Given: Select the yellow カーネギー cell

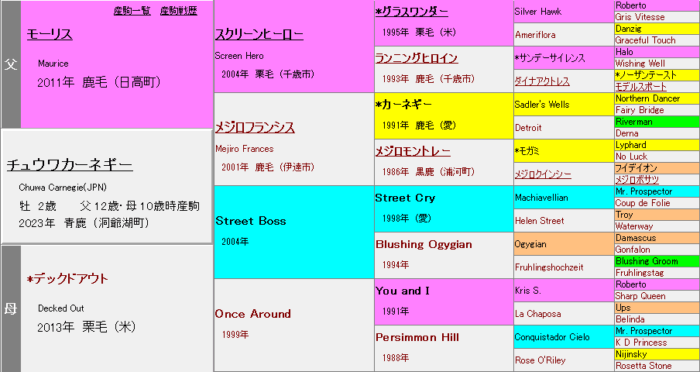Looking at the screenshot, I should [x=444, y=116].
